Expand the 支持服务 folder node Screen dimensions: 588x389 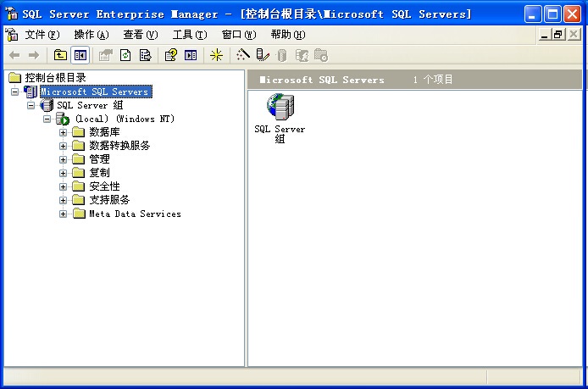coord(63,200)
